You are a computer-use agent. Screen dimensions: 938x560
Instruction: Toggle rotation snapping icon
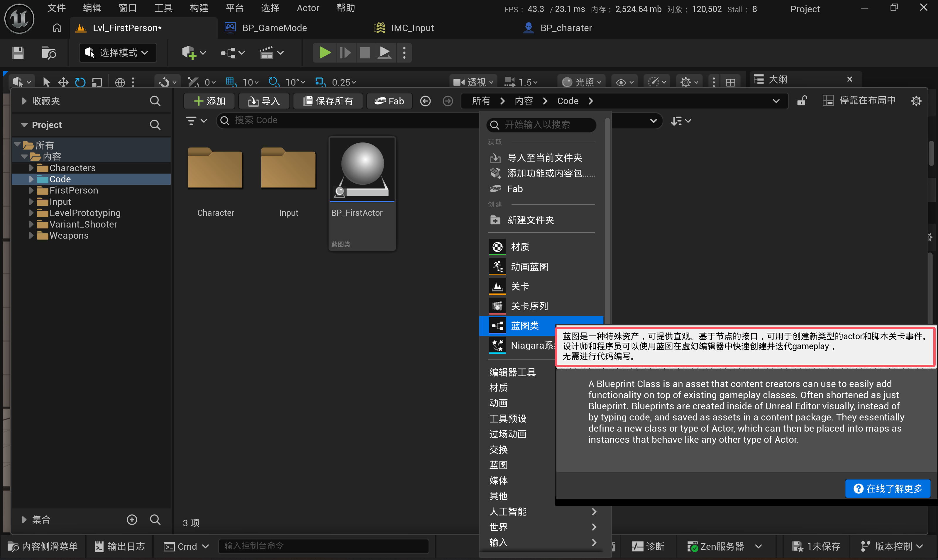click(273, 82)
